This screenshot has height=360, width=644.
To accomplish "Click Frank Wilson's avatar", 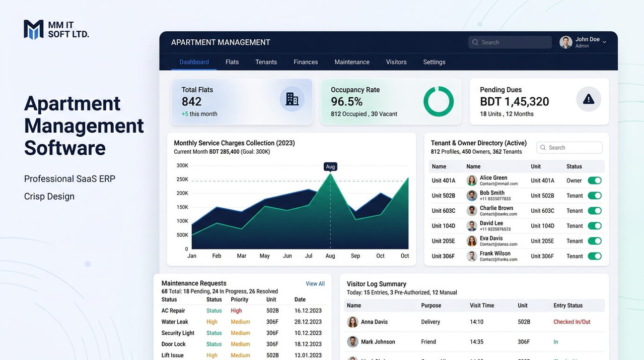I will tap(472, 256).
